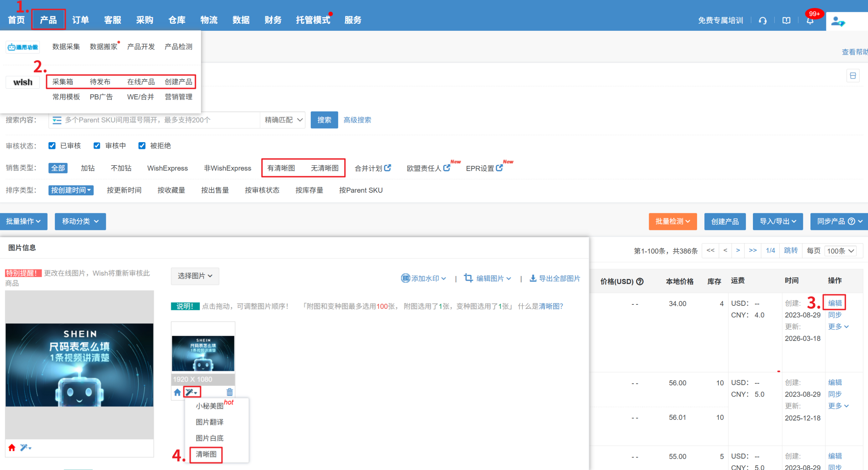The width and height of the screenshot is (868, 470).
Task: Click the trash icon under thumbnail
Action: tap(229, 392)
